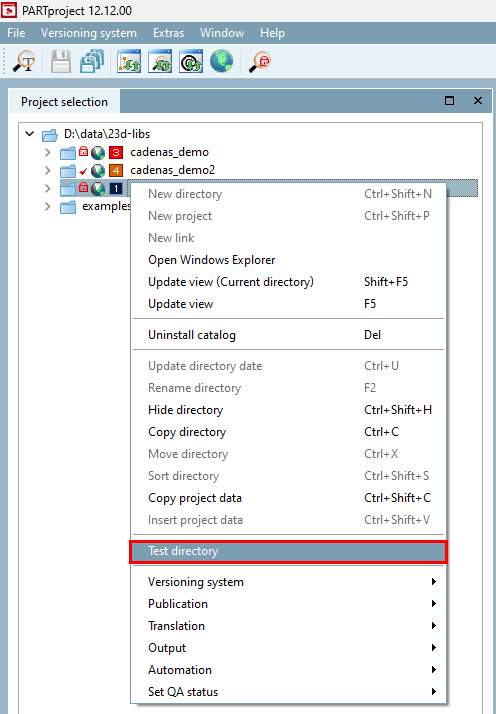Expand the cadenas_demo2 tree node
The width and height of the screenshot is (496, 714).
point(47,171)
